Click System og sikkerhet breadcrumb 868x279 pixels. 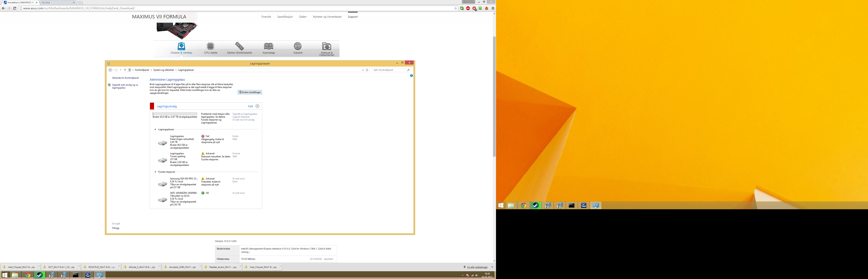pyautogui.click(x=163, y=70)
